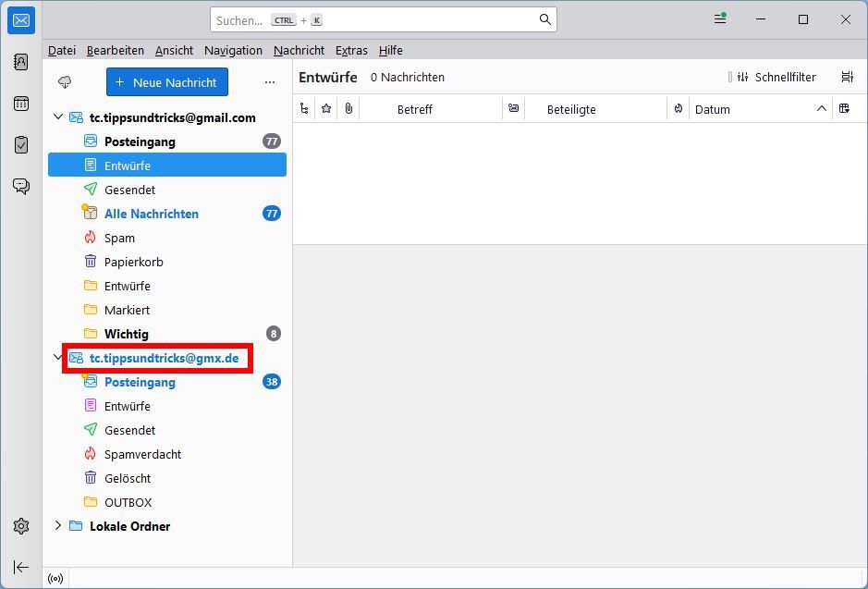Open the Calendar space
Screen dimensions: 868x589
(x=20, y=104)
